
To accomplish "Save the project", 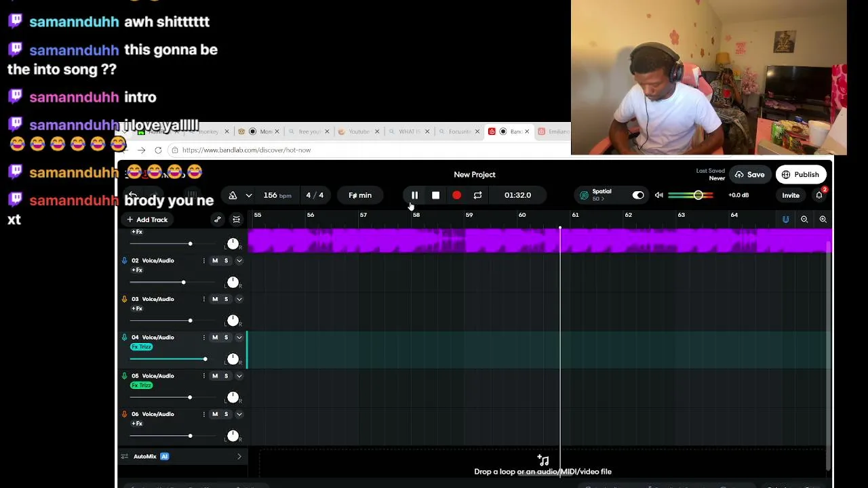I will pyautogui.click(x=750, y=175).
